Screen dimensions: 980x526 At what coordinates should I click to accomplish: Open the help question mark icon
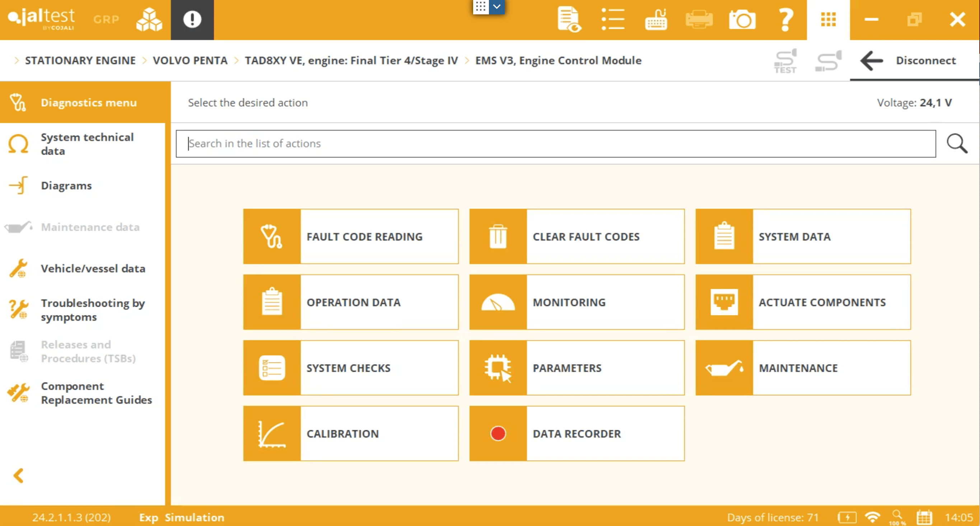click(x=785, y=19)
